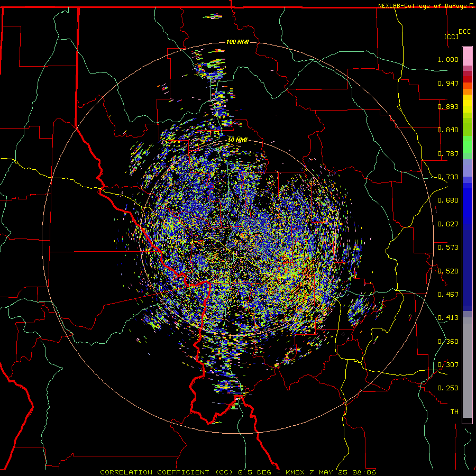Click the 0.5 DEG elevation angle text
The height and width of the screenshot is (476, 476).
pyautogui.click(x=255, y=472)
